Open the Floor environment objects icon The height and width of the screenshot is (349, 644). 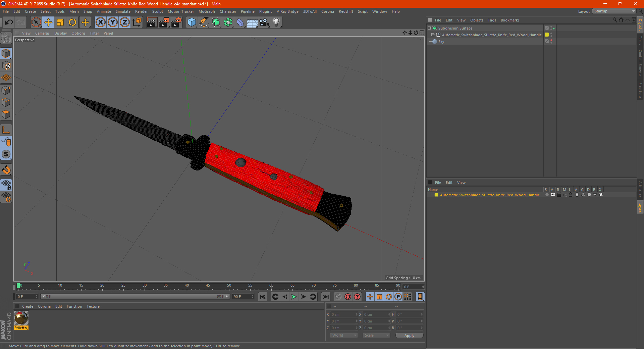pos(252,22)
